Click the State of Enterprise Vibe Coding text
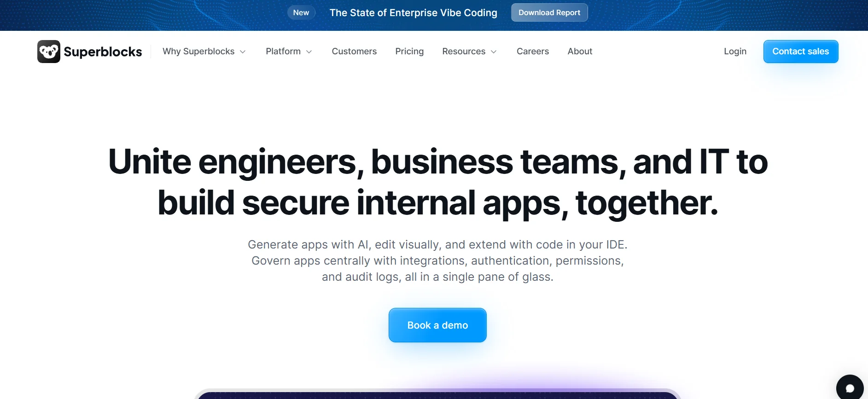 click(x=413, y=13)
